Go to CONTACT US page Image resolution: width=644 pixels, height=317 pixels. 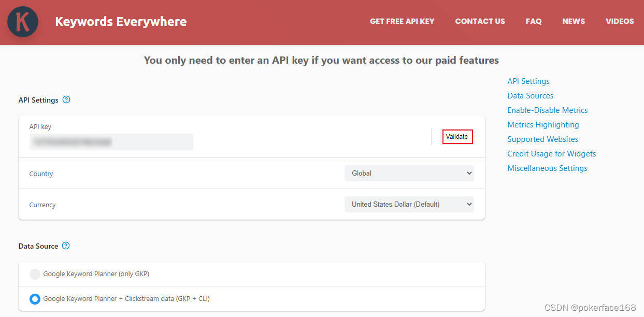pos(480,21)
